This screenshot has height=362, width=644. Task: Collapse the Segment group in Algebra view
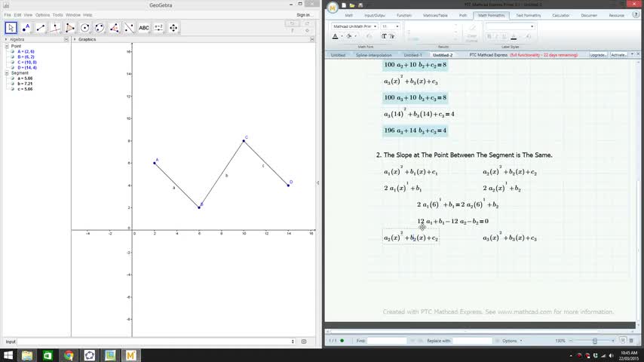7,72
